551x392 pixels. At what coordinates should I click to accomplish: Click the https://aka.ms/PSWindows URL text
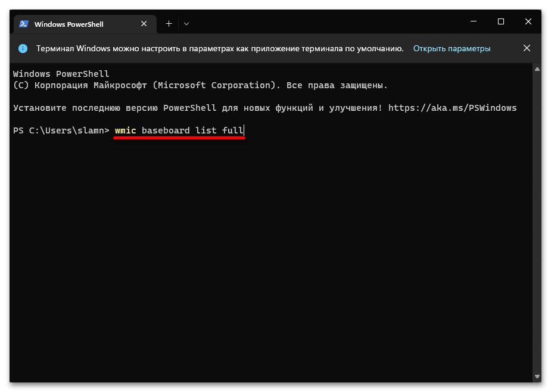pyautogui.click(x=452, y=108)
